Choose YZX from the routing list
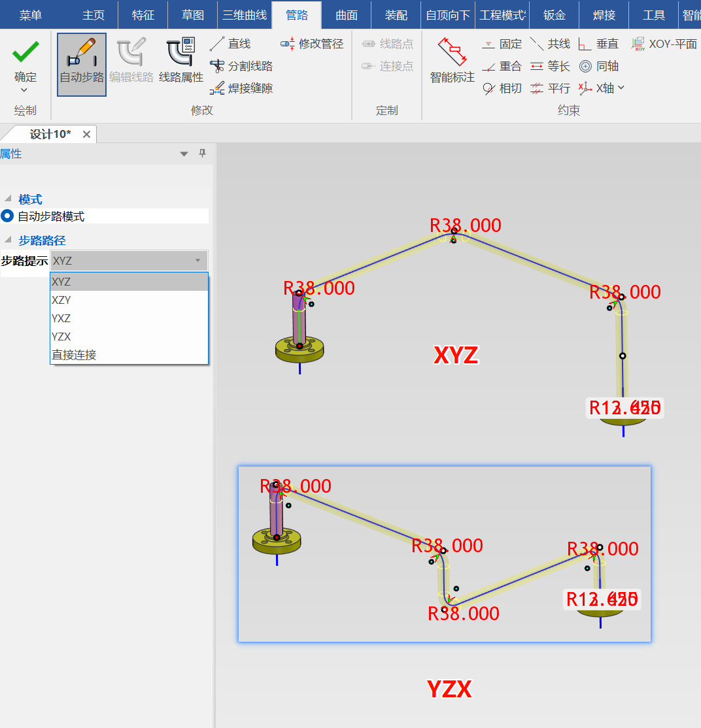The width and height of the screenshot is (701, 728). point(61,337)
